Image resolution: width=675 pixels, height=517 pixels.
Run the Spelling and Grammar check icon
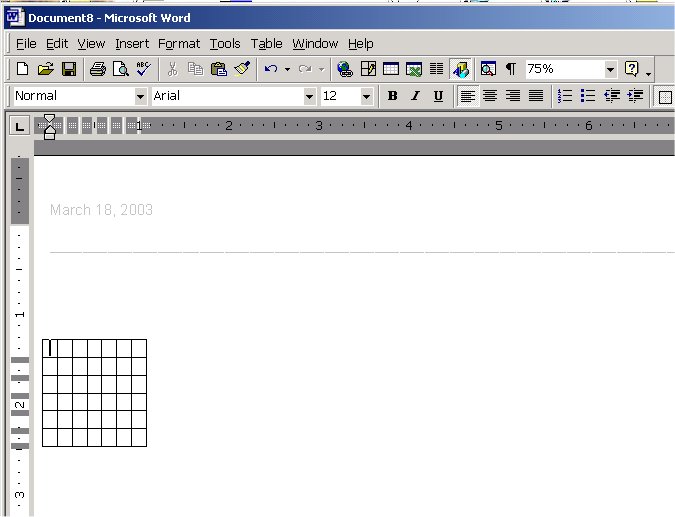pyautogui.click(x=143, y=69)
